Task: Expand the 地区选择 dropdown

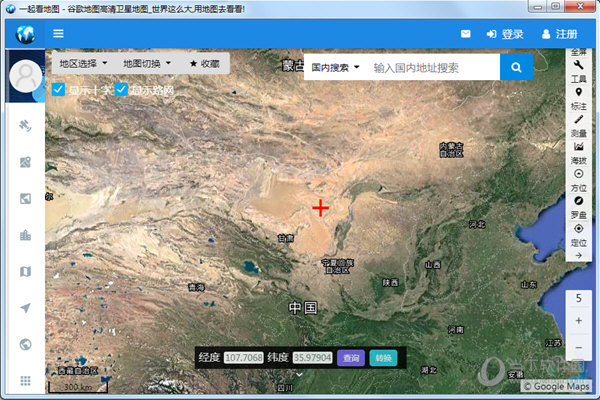Action: click(83, 64)
